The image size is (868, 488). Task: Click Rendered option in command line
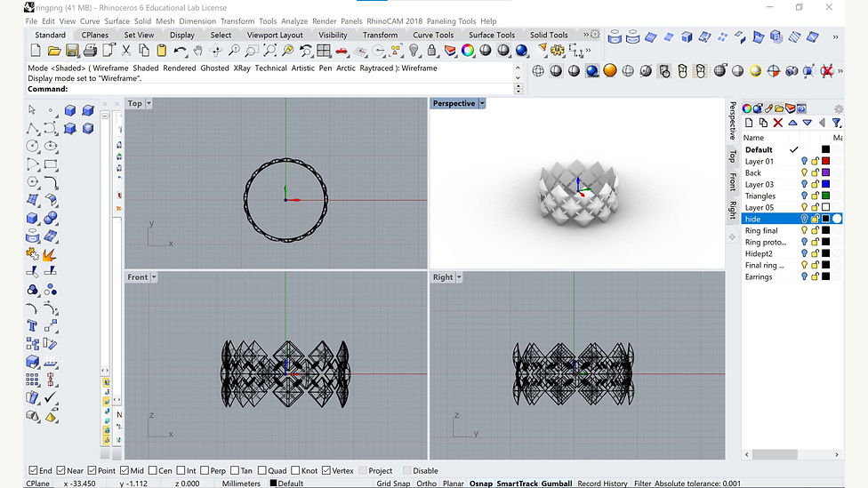(x=180, y=68)
